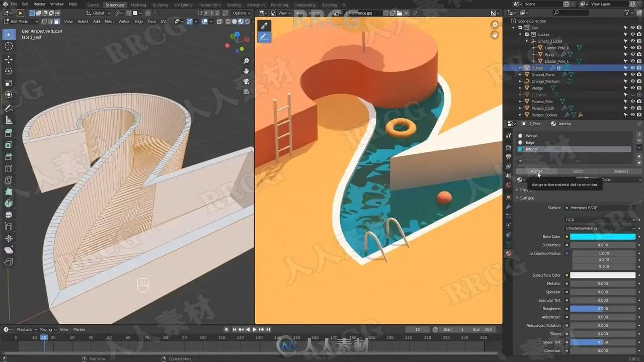Select the Rotate tool in the 3D viewport toolbar
The image size is (644, 362).
[9, 71]
